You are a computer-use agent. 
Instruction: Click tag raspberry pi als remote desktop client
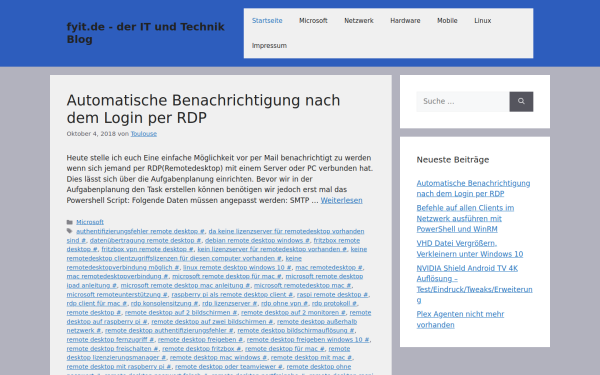(232, 295)
